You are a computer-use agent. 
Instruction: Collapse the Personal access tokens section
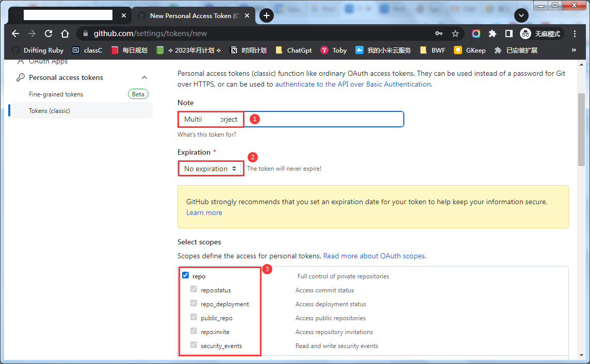click(x=144, y=77)
